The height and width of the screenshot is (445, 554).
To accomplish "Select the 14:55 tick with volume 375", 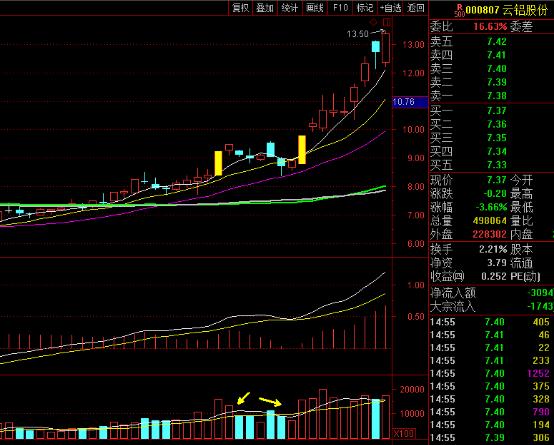I will pos(492,386).
